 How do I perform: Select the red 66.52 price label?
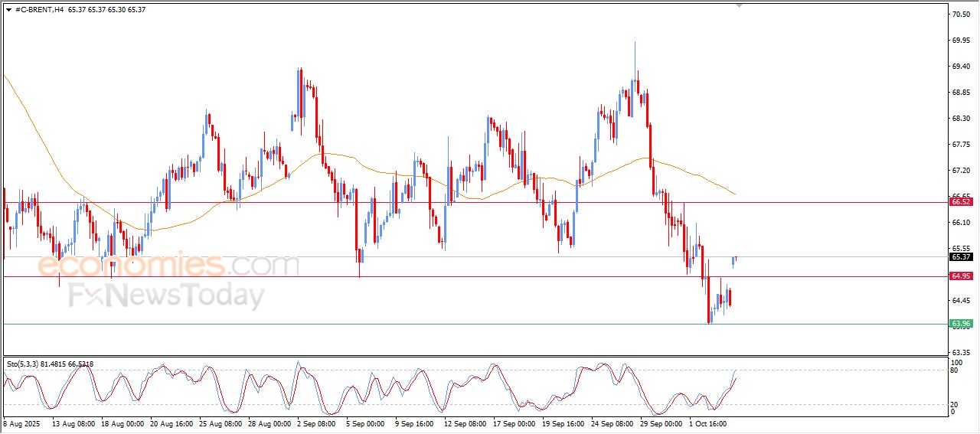(960, 202)
